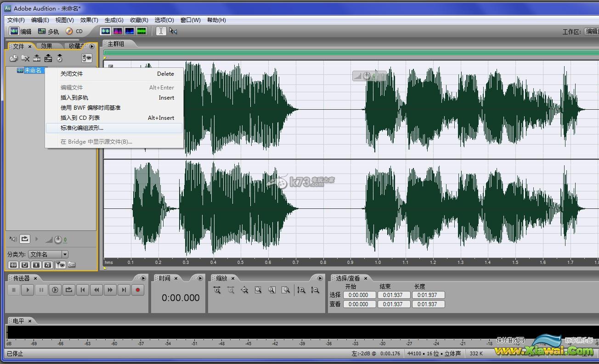
Task: Click the close file icon in Files panel
Action: click(25, 58)
